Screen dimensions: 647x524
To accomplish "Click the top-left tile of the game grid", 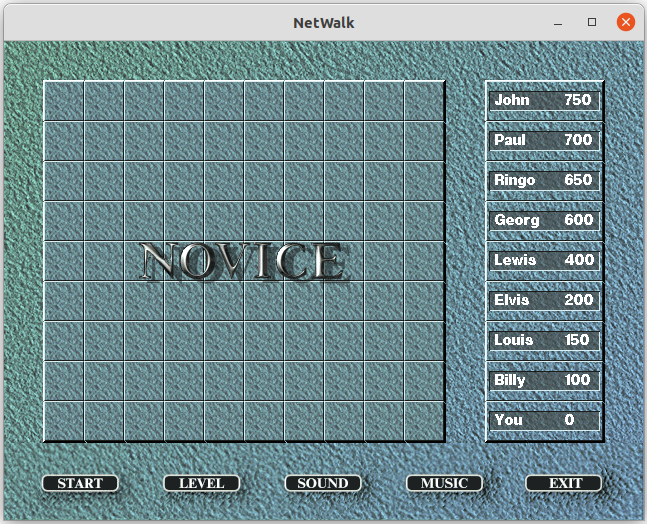I will click(64, 101).
